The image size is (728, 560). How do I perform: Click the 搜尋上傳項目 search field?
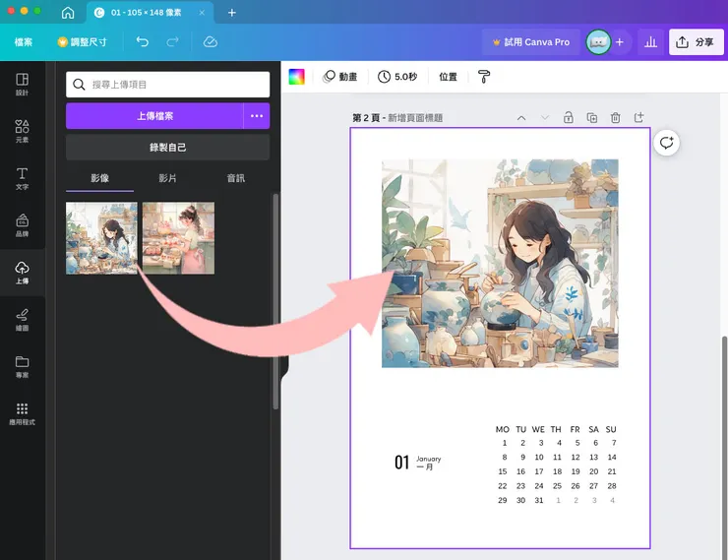[167, 85]
